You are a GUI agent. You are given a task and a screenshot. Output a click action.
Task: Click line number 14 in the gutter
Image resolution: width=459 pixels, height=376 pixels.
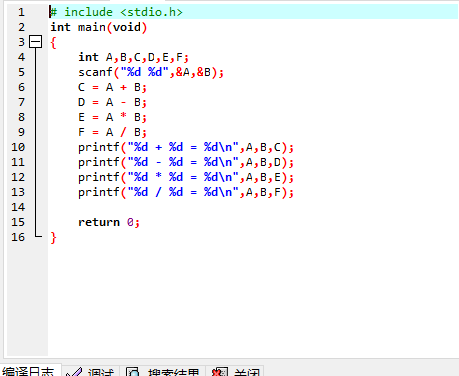(18, 207)
